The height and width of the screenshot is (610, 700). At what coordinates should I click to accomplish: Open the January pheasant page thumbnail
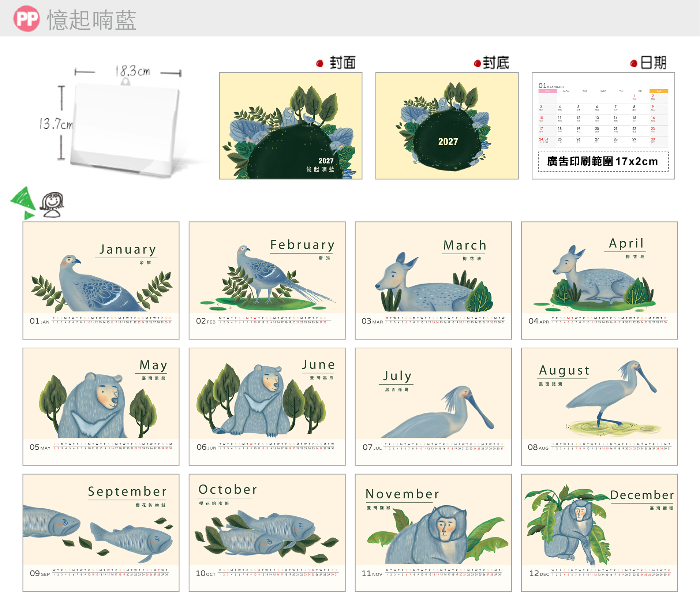point(101,280)
